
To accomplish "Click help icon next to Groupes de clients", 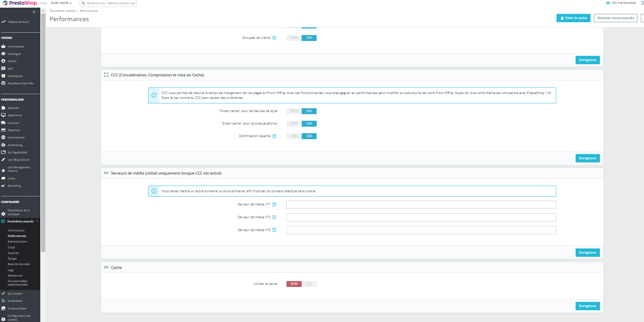I will click(274, 38).
